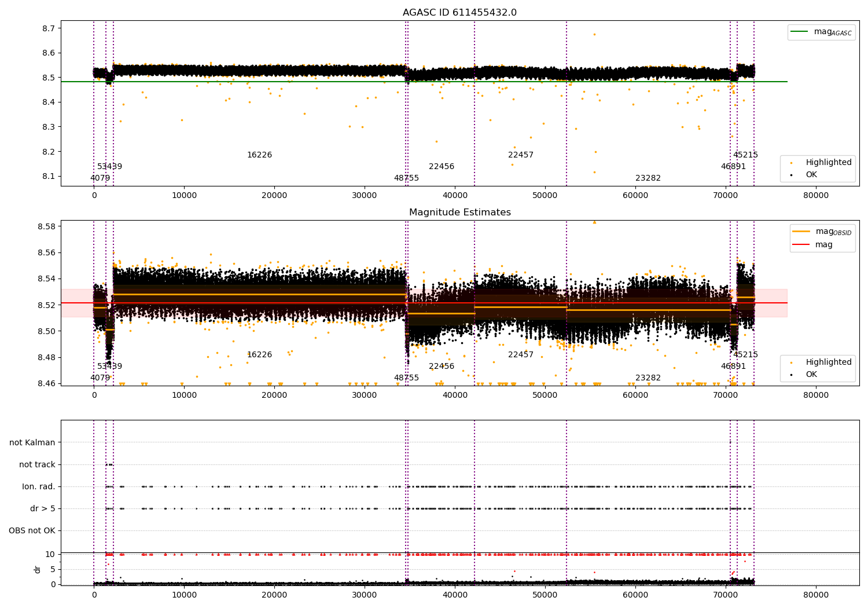This screenshot has width=868, height=608.
Task: Click OBSID label 22456 in Magnitude Estimates plot
Action: 442,367
